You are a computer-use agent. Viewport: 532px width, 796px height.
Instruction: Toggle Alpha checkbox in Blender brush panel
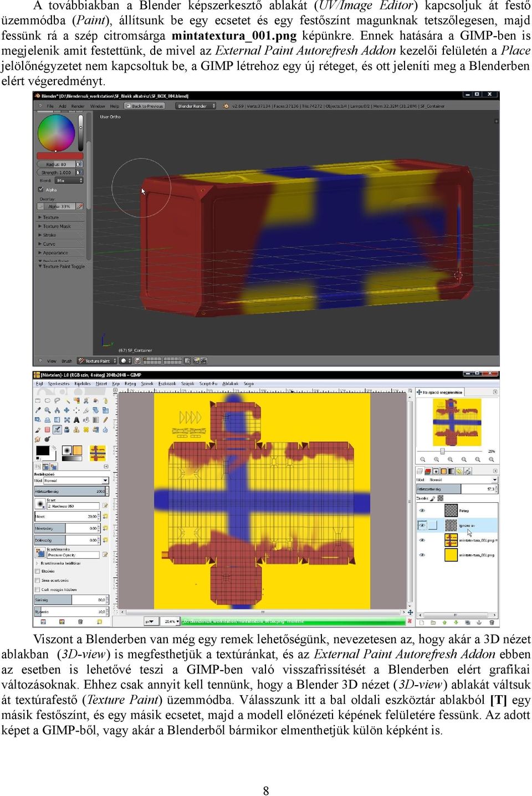(x=41, y=190)
